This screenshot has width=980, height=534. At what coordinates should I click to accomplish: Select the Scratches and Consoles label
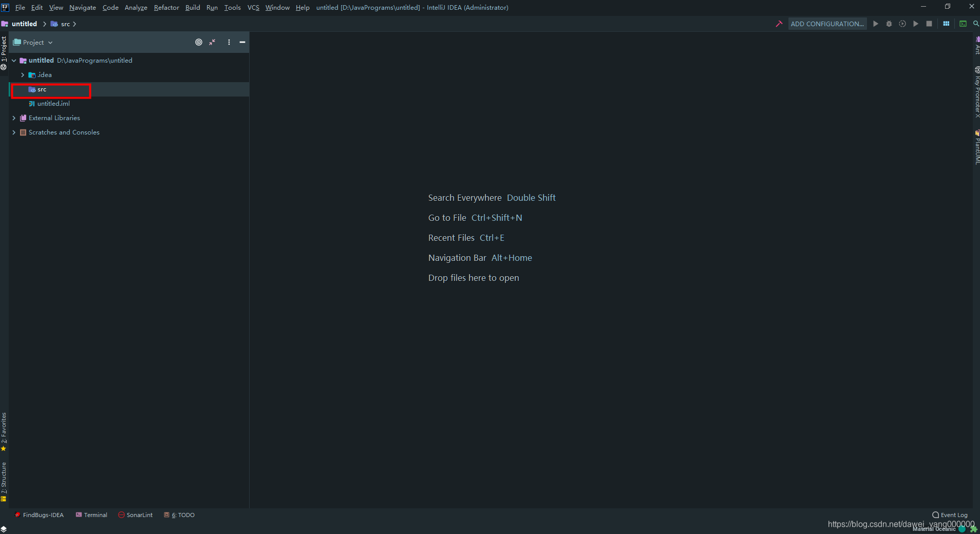64,132
